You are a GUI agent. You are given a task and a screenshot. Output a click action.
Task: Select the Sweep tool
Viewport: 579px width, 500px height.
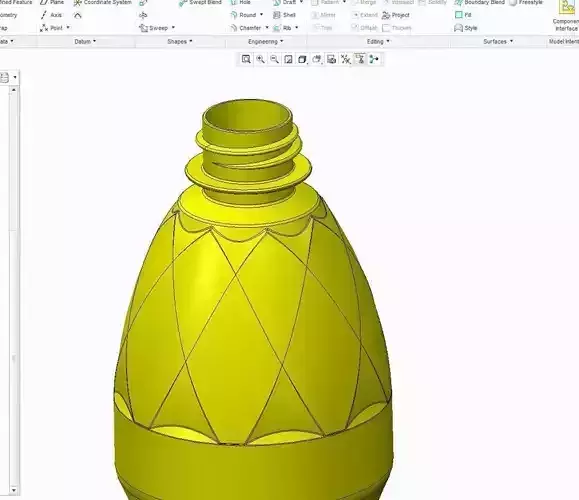click(x=154, y=28)
